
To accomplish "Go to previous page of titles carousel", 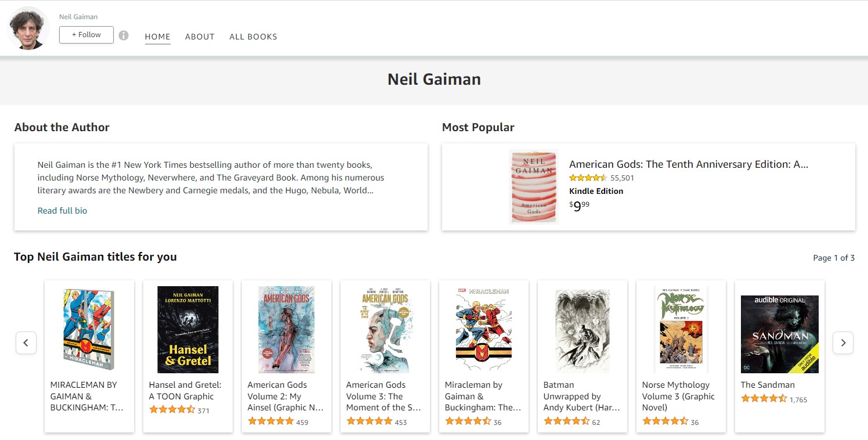I will coord(26,342).
